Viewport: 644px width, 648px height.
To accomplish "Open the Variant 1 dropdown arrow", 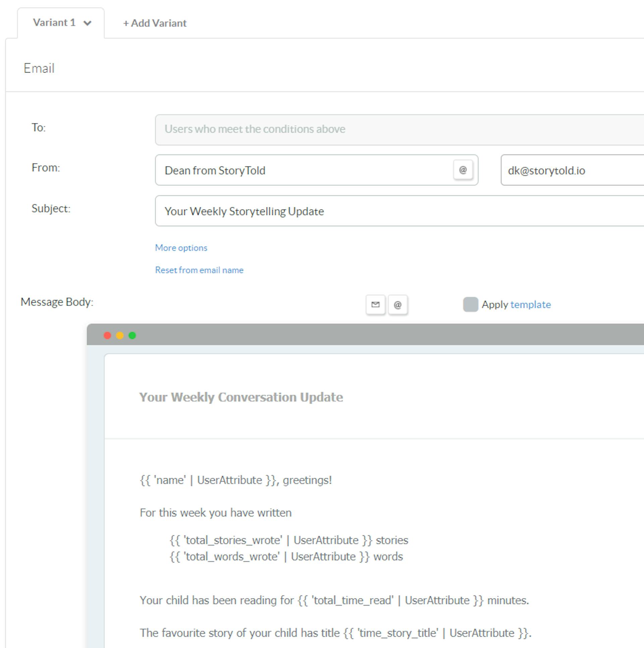I will pos(88,23).
